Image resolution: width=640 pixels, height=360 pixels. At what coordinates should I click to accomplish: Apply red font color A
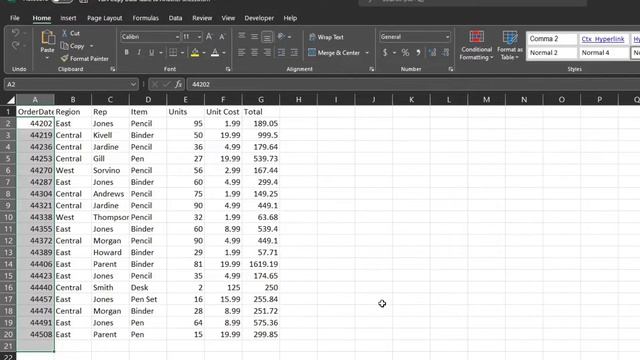[x=215, y=53]
